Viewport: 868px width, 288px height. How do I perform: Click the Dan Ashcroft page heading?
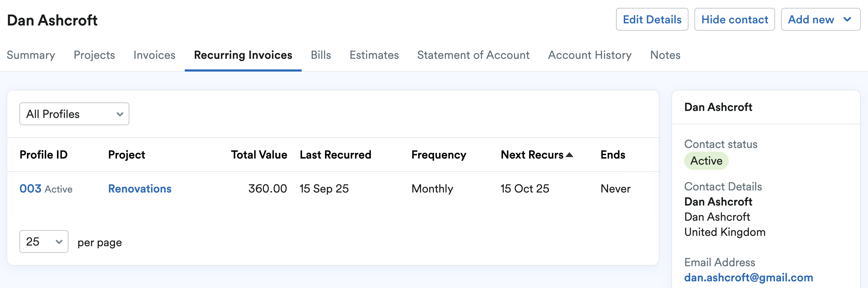(52, 20)
